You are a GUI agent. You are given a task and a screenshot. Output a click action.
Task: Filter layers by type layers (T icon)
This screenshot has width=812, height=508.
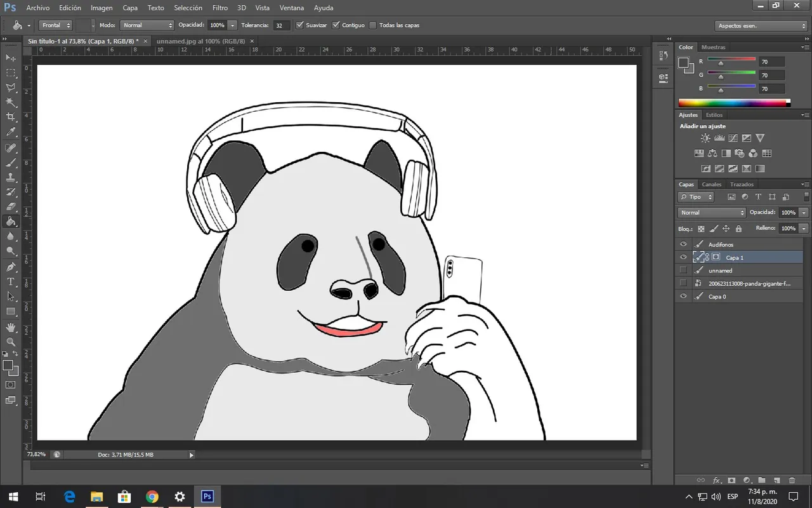758,197
